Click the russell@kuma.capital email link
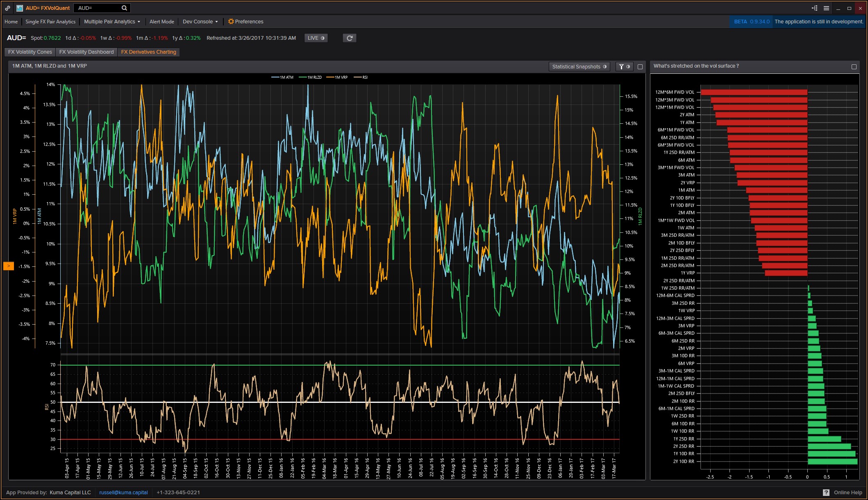Image resolution: width=868 pixels, height=500 pixels. point(123,492)
